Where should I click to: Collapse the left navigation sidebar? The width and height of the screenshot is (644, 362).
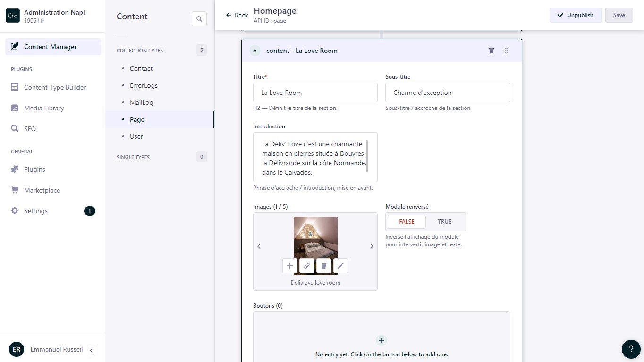tap(91, 350)
